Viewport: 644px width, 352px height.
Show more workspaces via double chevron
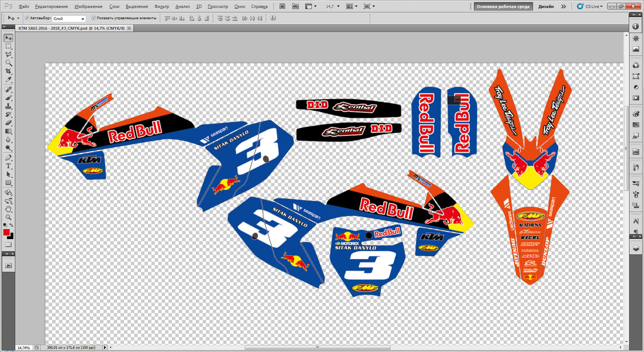coord(563,7)
